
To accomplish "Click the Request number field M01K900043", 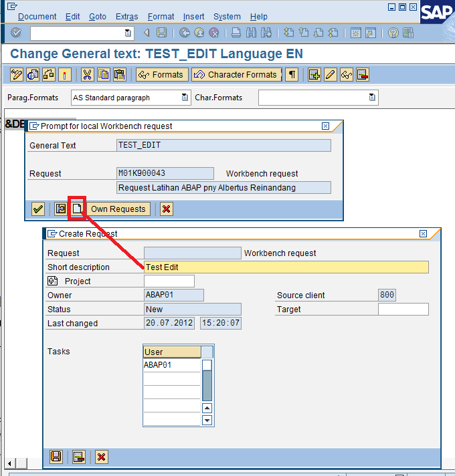I will pos(165,173).
